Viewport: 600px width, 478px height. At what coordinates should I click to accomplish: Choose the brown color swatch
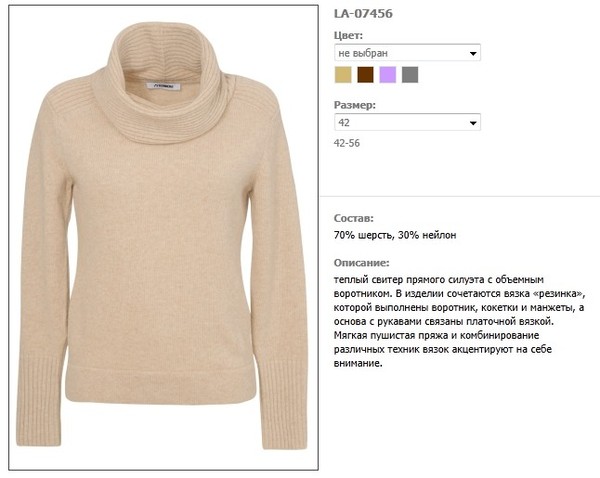click(365, 75)
